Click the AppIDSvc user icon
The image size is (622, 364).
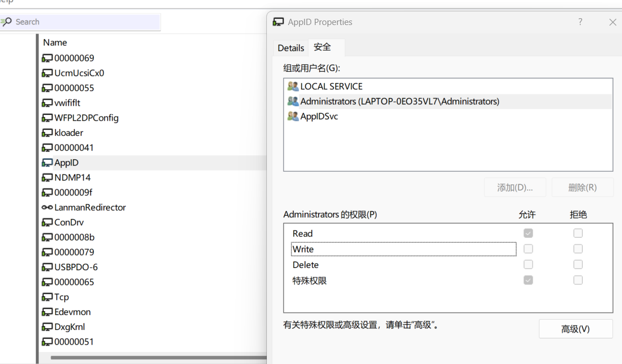tap(293, 117)
